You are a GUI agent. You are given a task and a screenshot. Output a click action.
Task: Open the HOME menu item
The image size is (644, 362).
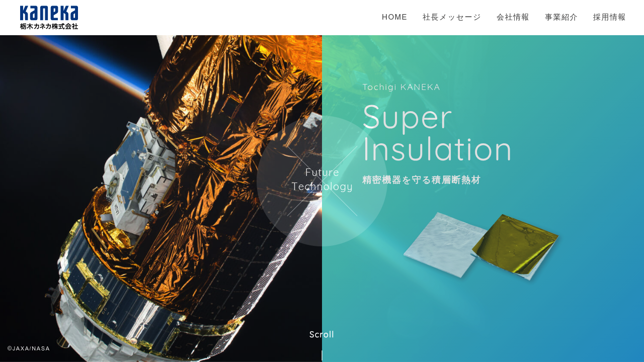394,17
